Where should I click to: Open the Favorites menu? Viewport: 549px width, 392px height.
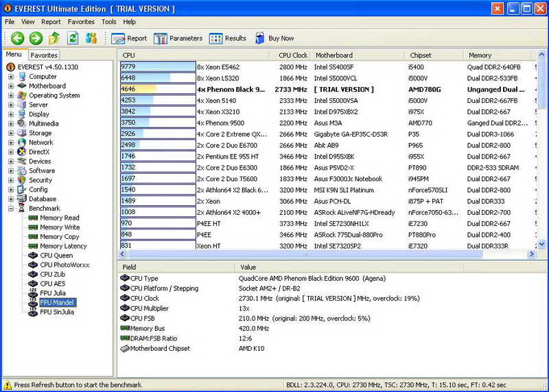point(81,22)
